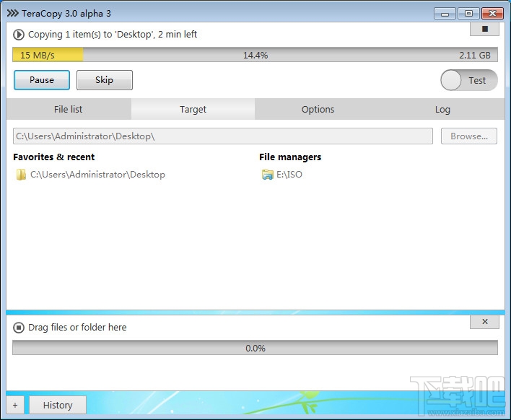Click the 'Favorites & recent' heading
511x420 pixels.
tap(54, 157)
